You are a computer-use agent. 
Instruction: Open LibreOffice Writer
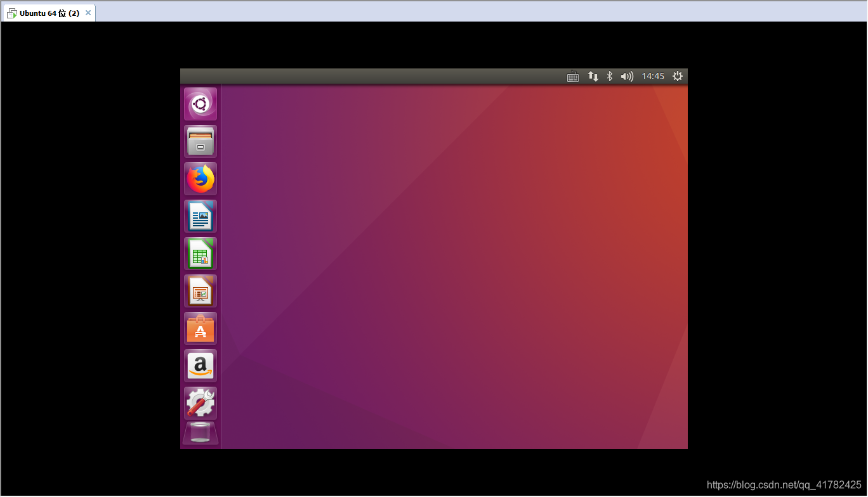click(201, 216)
